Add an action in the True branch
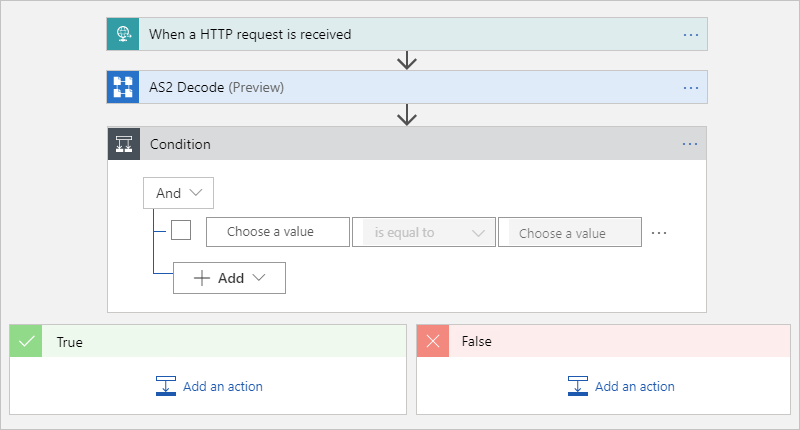800x430 pixels. [209, 386]
